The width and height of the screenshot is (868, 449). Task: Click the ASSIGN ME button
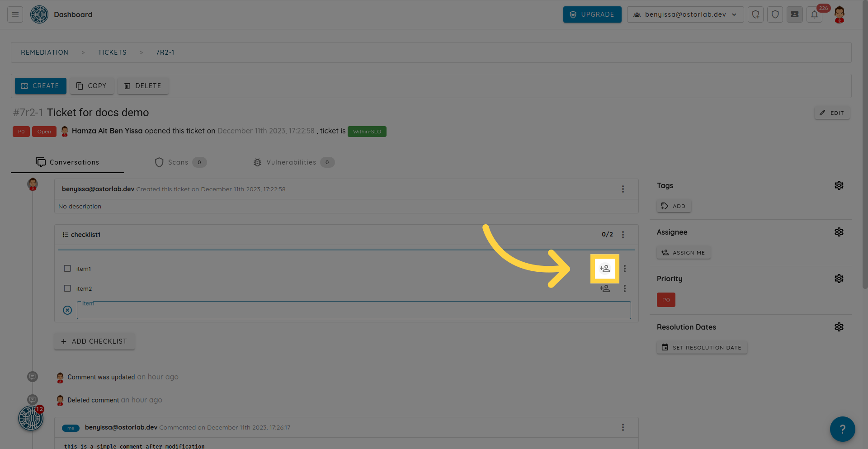(683, 253)
